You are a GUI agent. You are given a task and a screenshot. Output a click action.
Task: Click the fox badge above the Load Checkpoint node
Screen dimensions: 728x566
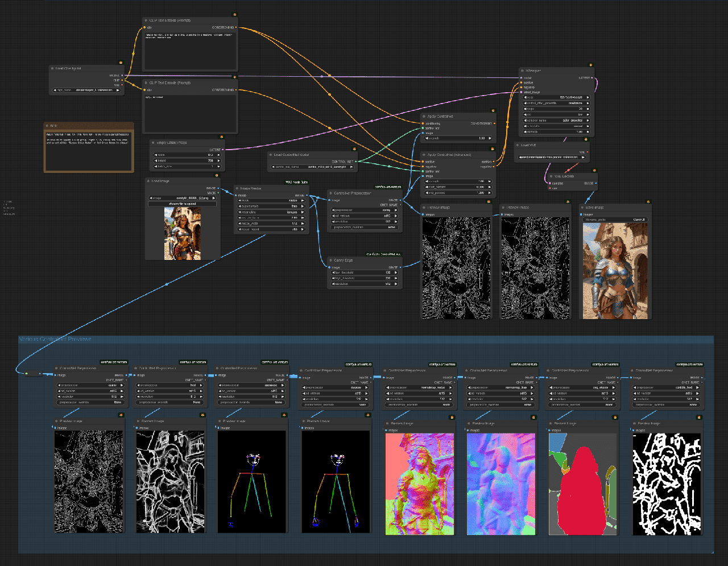pyautogui.click(x=121, y=63)
